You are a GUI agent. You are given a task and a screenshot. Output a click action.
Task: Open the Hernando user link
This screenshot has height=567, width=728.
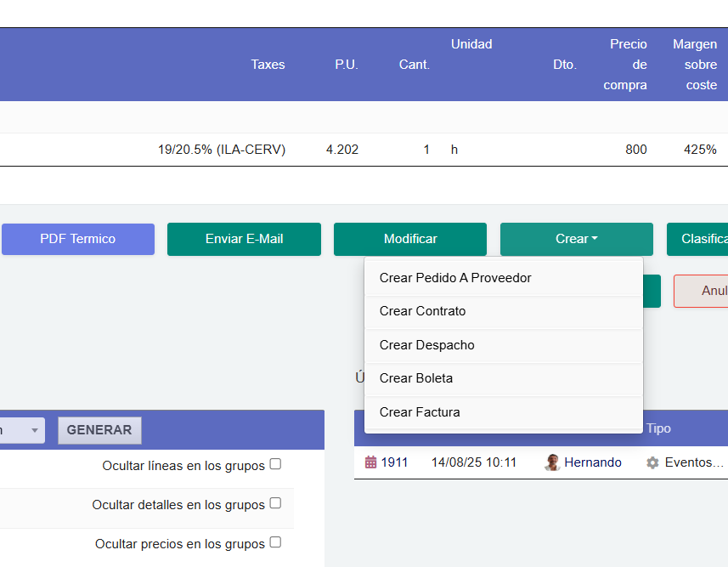click(x=593, y=462)
